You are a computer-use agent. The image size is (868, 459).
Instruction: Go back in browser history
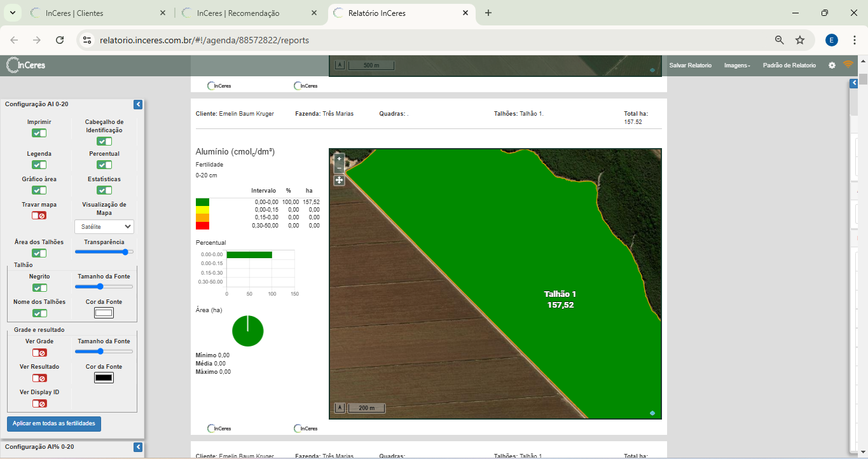14,40
